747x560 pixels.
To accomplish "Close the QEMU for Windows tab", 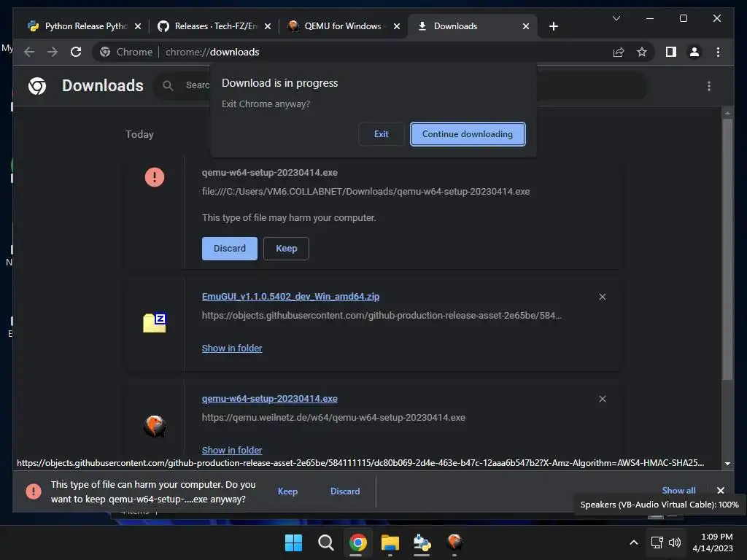I will tap(397, 26).
